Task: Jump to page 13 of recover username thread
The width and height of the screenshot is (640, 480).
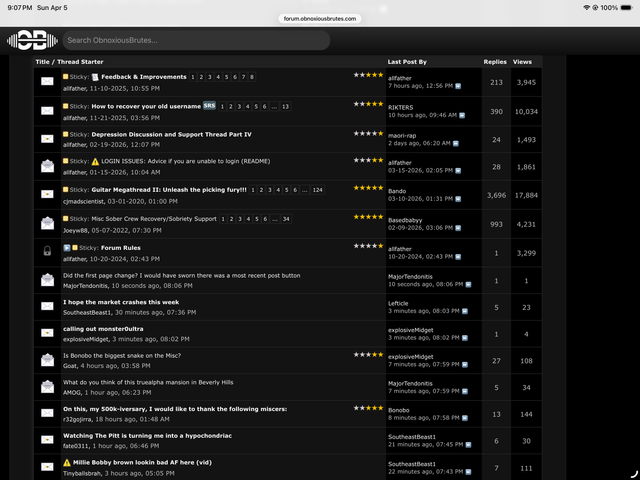Action: [x=285, y=107]
